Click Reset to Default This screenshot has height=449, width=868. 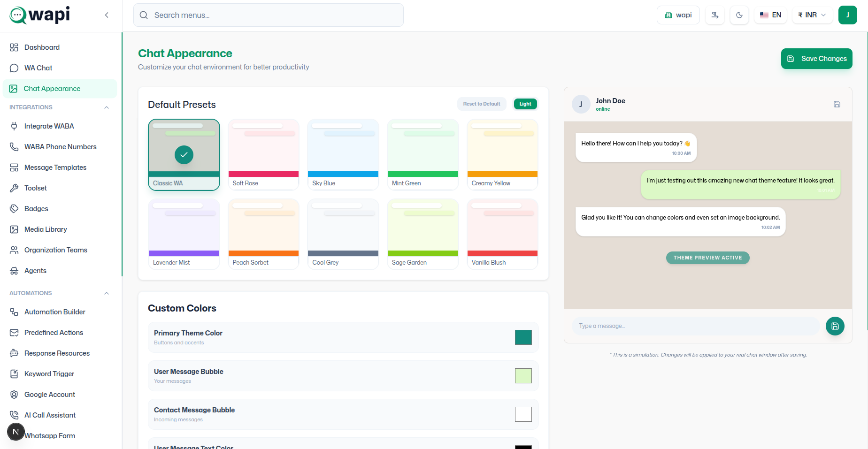(x=482, y=104)
